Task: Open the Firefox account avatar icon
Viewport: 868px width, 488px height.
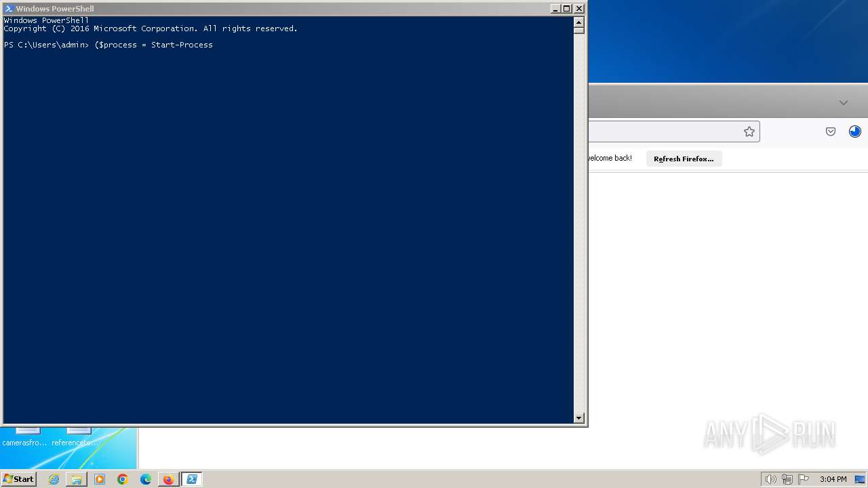Action: point(854,131)
